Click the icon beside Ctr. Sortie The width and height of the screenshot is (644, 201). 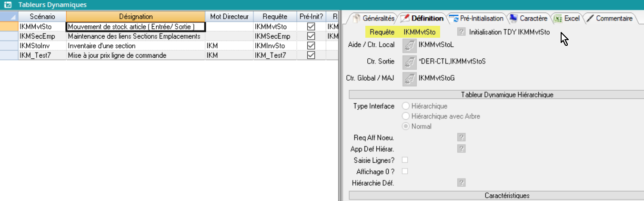[409, 62]
